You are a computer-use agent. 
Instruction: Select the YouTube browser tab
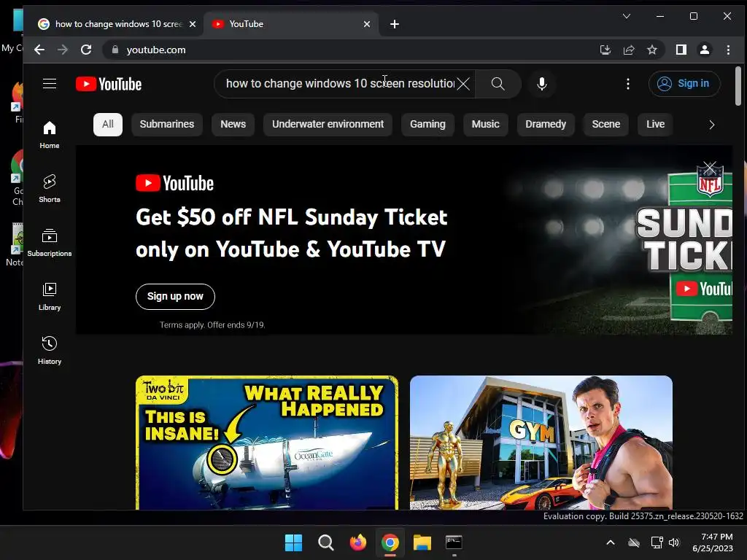click(x=291, y=24)
